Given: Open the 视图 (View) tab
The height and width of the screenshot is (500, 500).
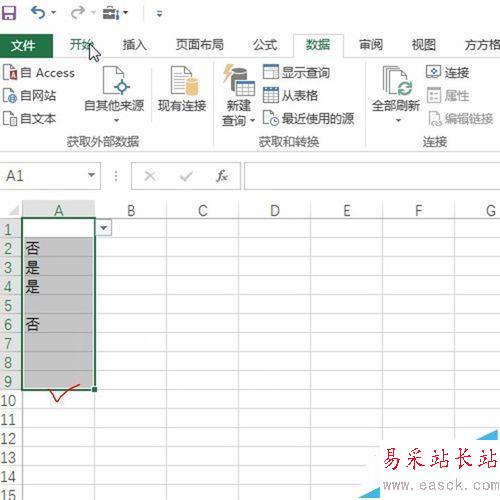Looking at the screenshot, I should click(x=424, y=45).
